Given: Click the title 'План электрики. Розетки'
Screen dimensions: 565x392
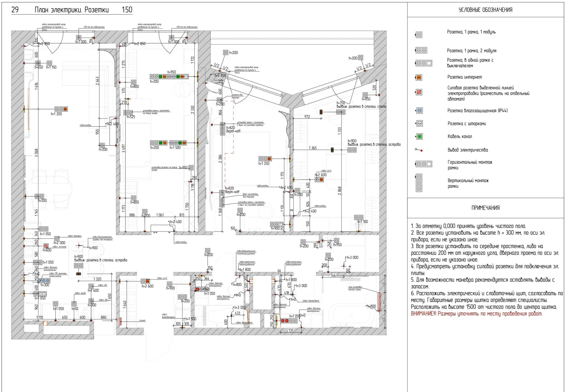Looking at the screenshot, I should 72,10.
